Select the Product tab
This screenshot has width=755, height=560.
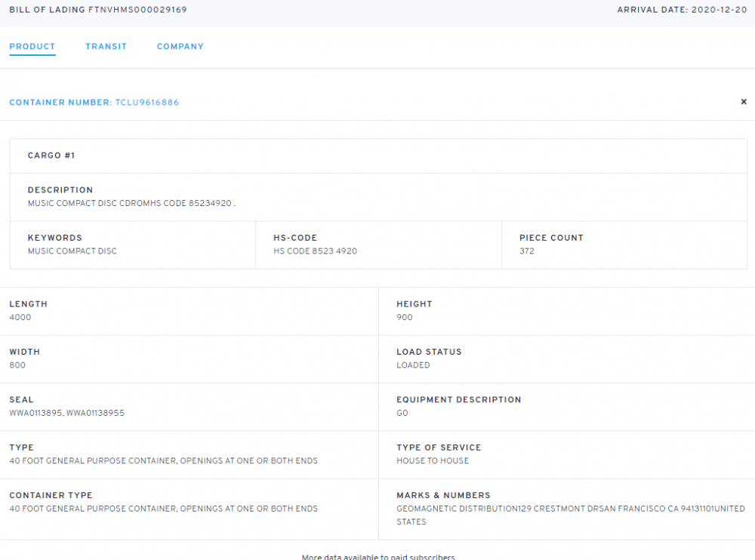click(32, 47)
